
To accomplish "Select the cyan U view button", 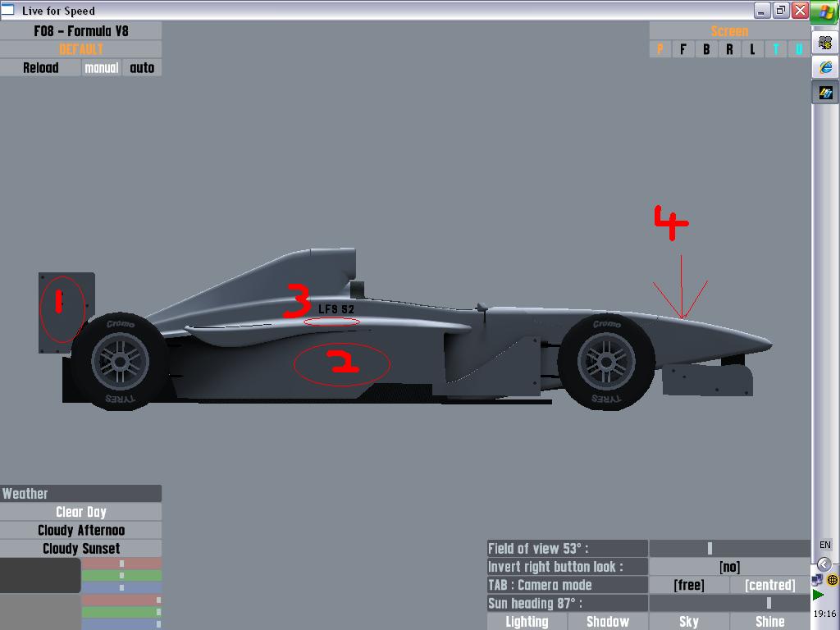I will coord(799,49).
